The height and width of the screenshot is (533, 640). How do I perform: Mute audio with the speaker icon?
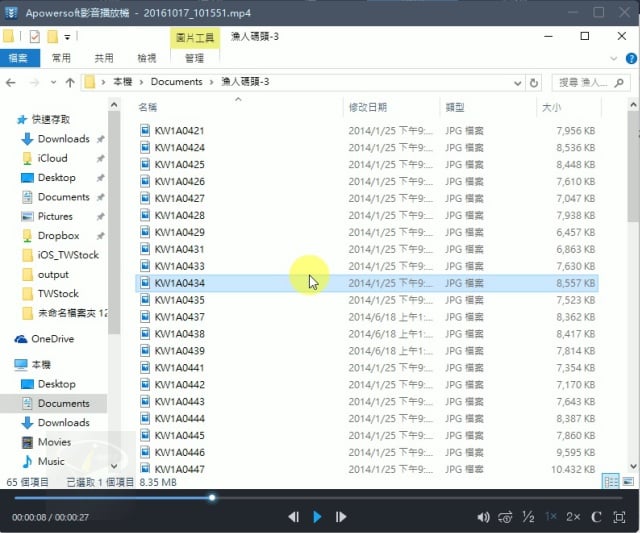pyautogui.click(x=483, y=517)
